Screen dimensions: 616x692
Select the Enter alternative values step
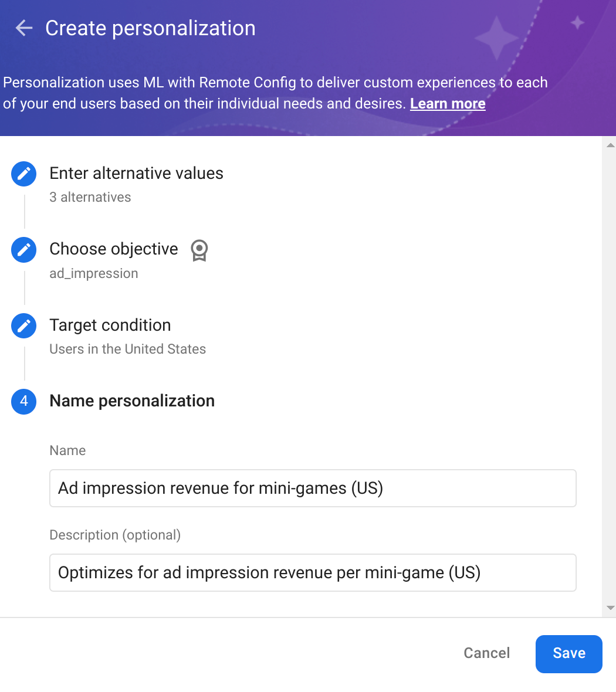click(x=136, y=174)
